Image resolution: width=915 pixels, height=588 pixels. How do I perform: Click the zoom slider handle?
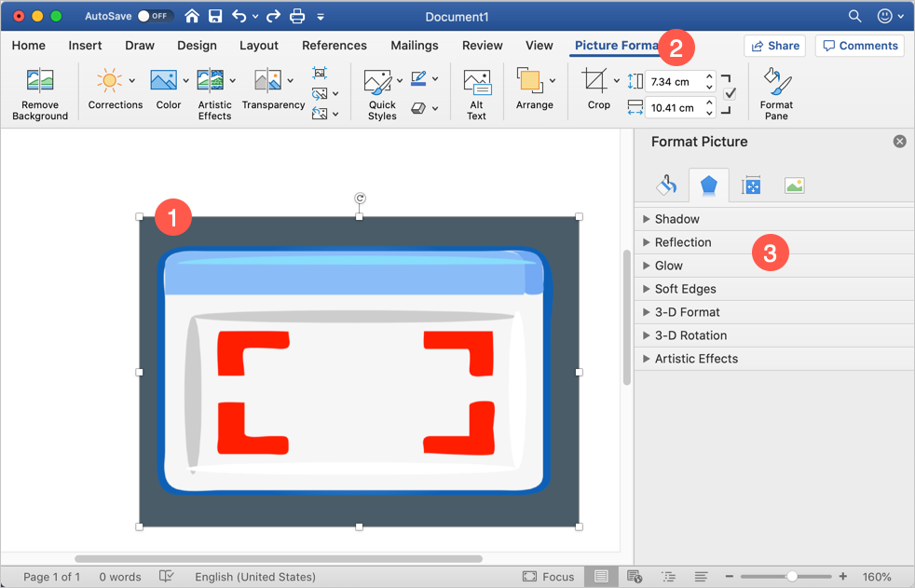[x=792, y=577]
